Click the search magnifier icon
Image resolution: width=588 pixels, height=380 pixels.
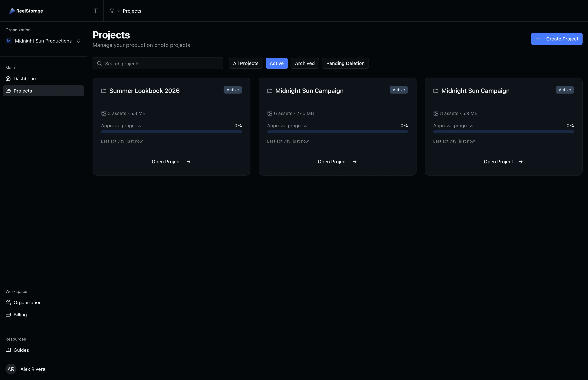pyautogui.click(x=99, y=63)
